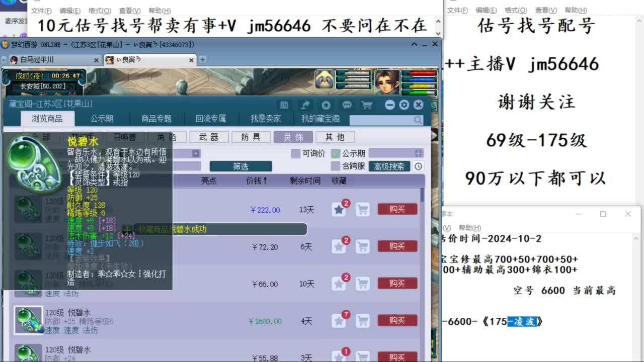The height and width of the screenshot is (362, 644).
Task: Click the search magnifier icon
Action: point(418,120)
